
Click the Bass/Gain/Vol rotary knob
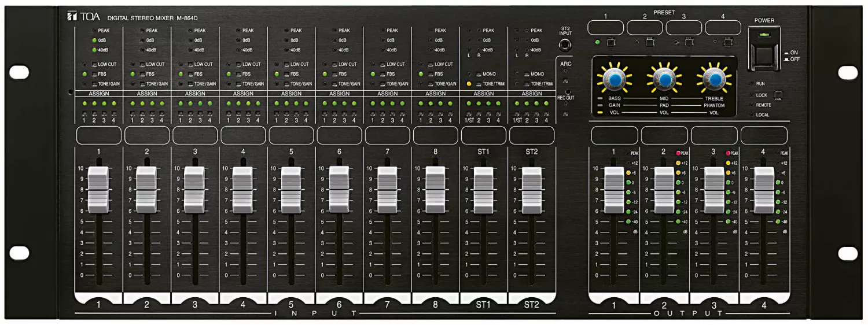coord(616,79)
